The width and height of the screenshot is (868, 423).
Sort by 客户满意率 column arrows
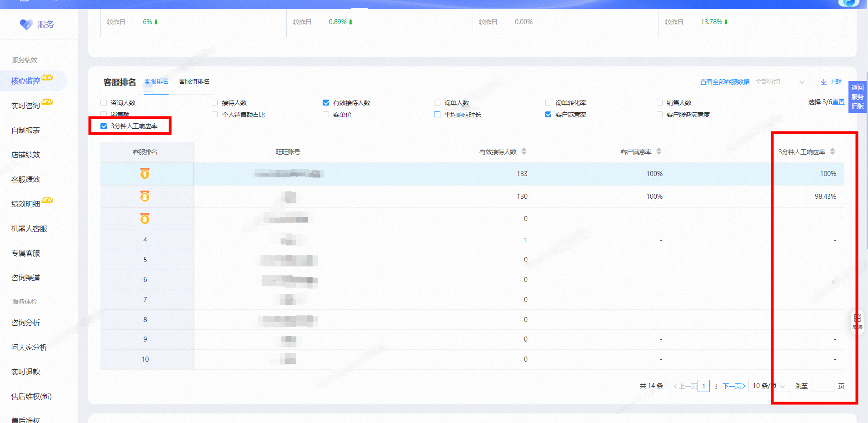(659, 151)
